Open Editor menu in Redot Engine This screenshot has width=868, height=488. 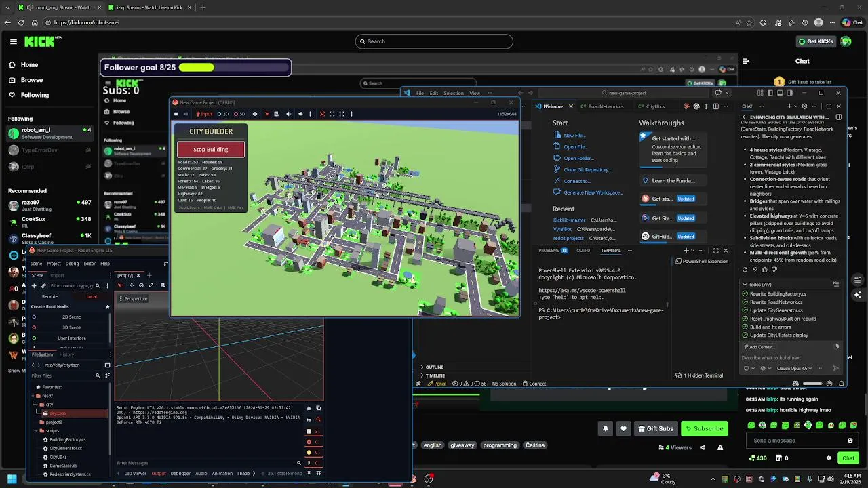90,264
